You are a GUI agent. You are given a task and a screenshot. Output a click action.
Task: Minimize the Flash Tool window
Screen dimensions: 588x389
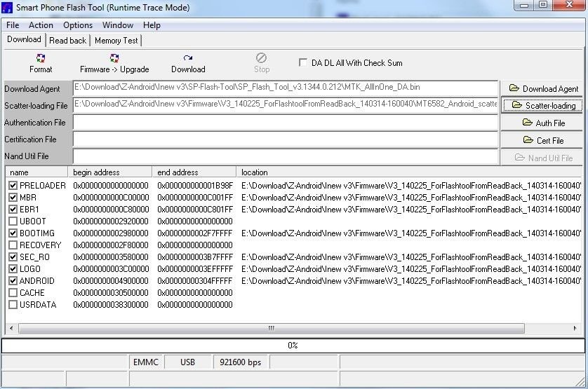pos(524,5)
